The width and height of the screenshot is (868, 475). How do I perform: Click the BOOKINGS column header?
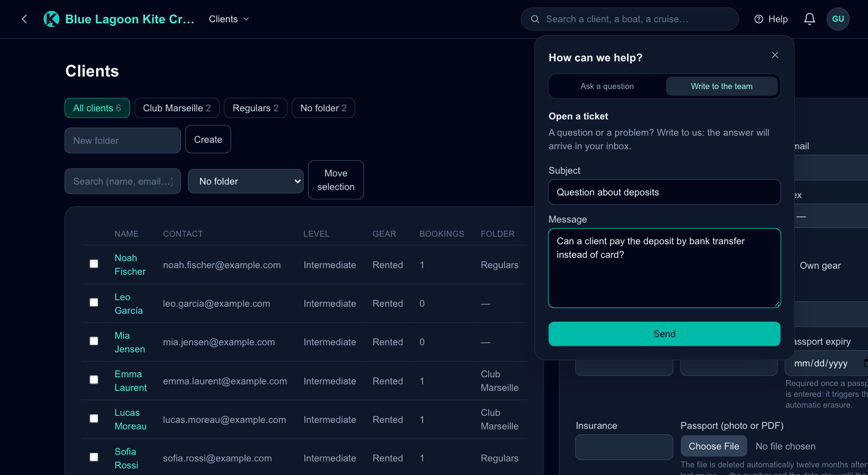(442, 234)
